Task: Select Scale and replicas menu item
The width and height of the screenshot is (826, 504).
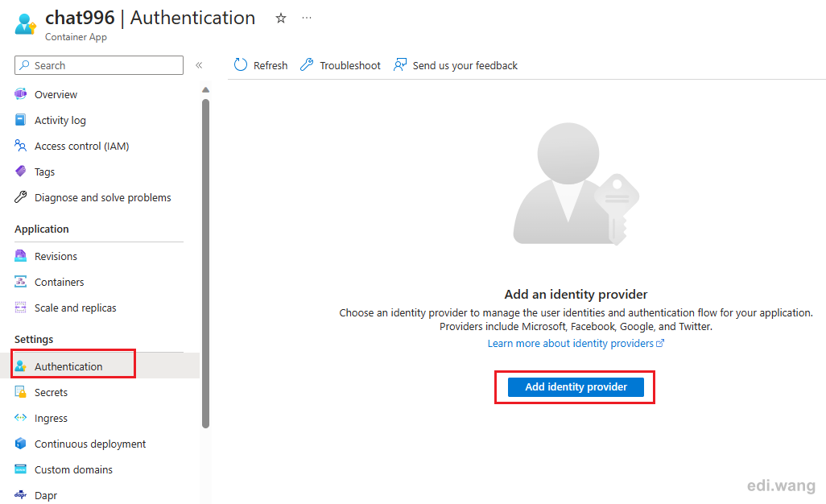Action: tap(76, 308)
